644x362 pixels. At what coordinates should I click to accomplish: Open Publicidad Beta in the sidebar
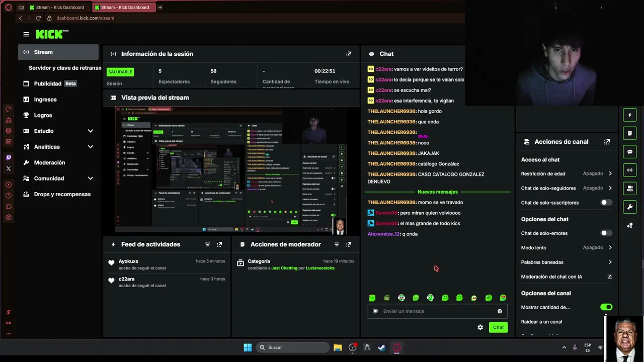[58, 83]
